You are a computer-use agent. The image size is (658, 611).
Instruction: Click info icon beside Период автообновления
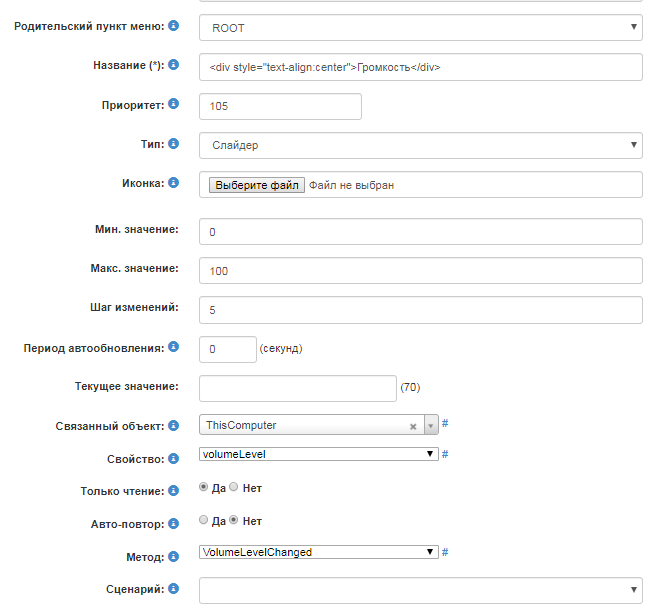174,347
